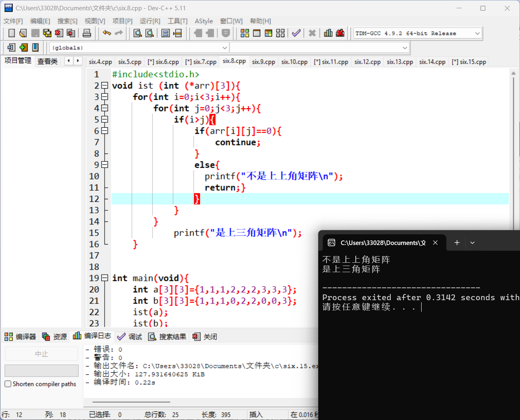Select the 查看类 side panel tab

[47, 61]
